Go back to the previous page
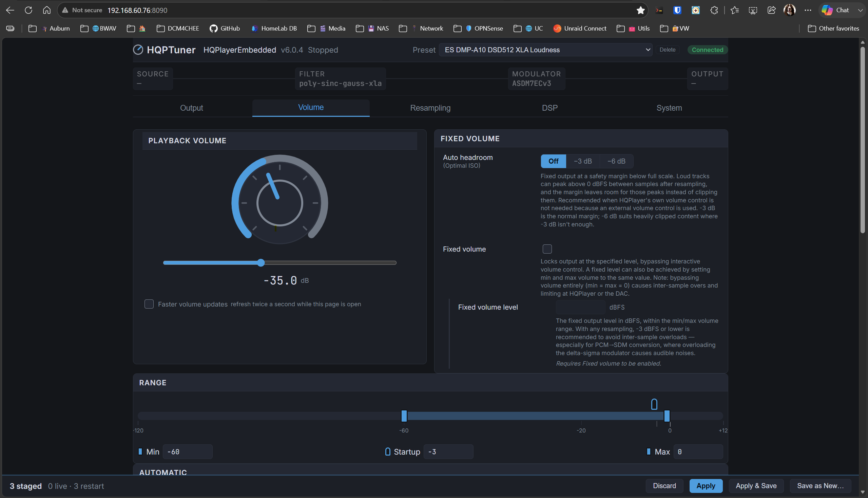Screen dimensions: 868x498 point(10,10)
